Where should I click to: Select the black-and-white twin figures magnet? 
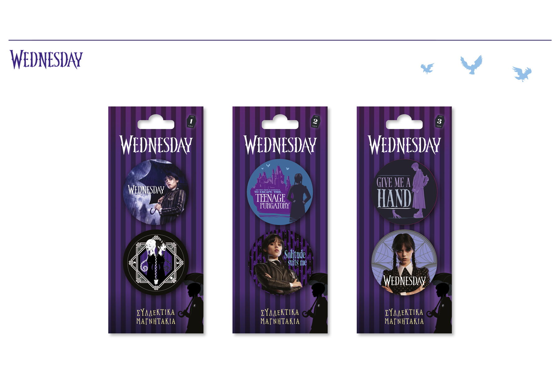(x=156, y=262)
